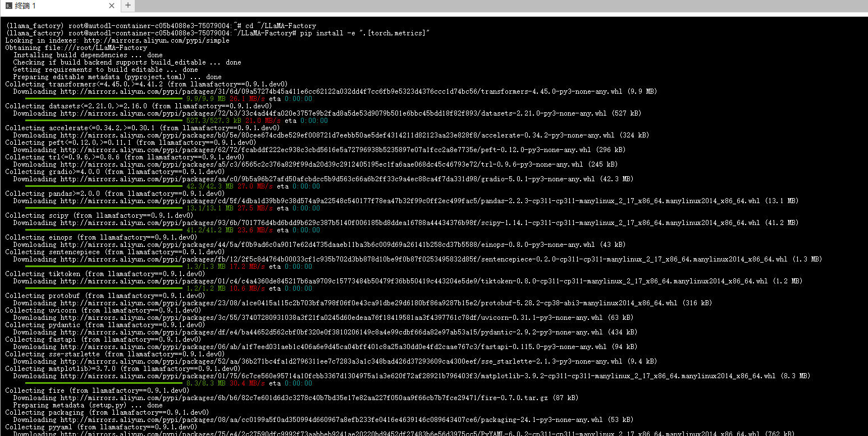Click the protobuf-5.28.2 wheel download line

click(363, 303)
